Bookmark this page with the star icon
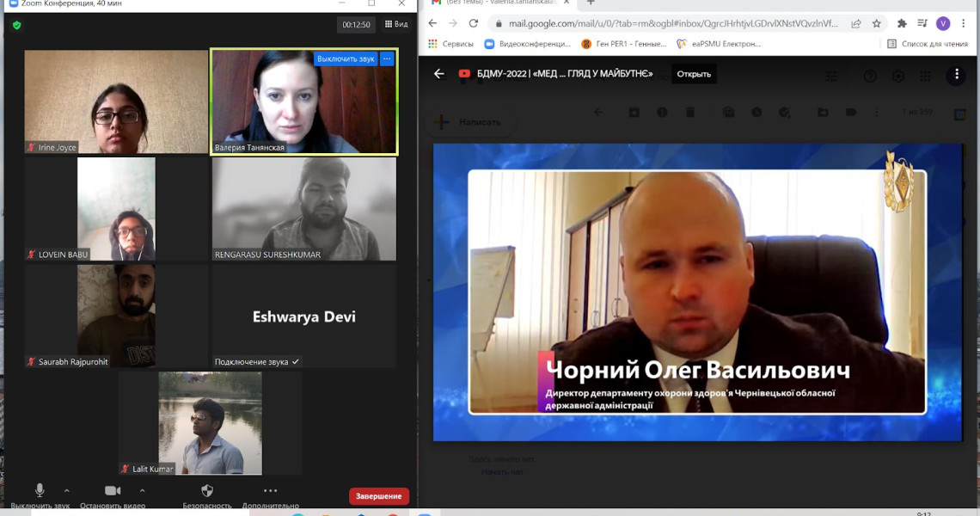This screenshot has height=516, width=980. pyautogui.click(x=876, y=24)
